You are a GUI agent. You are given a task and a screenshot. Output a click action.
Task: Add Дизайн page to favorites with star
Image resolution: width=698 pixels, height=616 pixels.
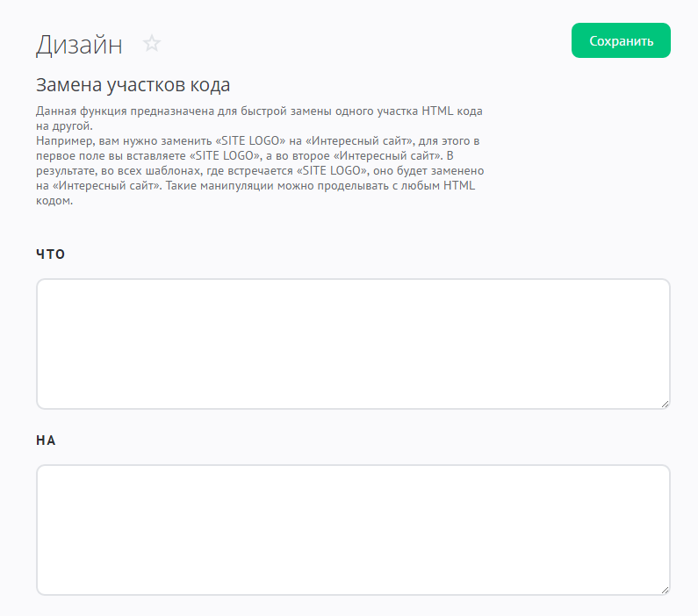click(x=152, y=44)
